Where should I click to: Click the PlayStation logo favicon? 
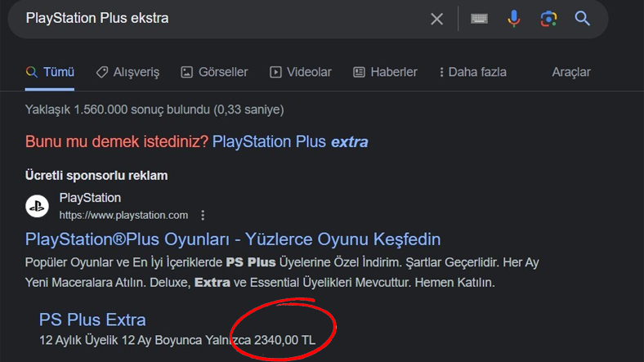(37, 206)
